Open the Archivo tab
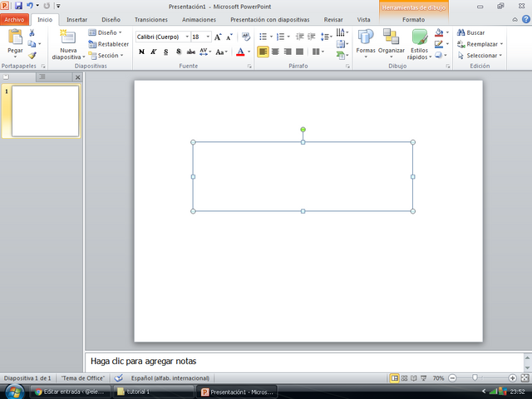This screenshot has width=532, height=399. [x=14, y=20]
